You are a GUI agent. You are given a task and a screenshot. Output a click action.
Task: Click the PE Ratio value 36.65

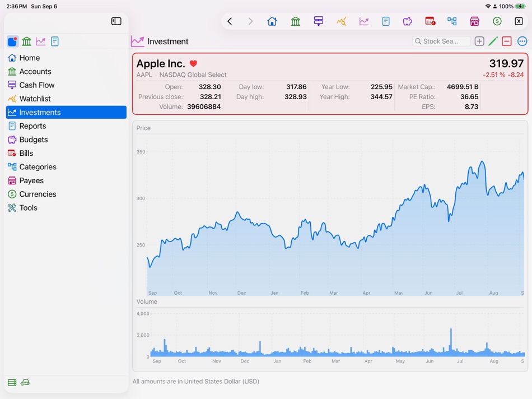469,97
